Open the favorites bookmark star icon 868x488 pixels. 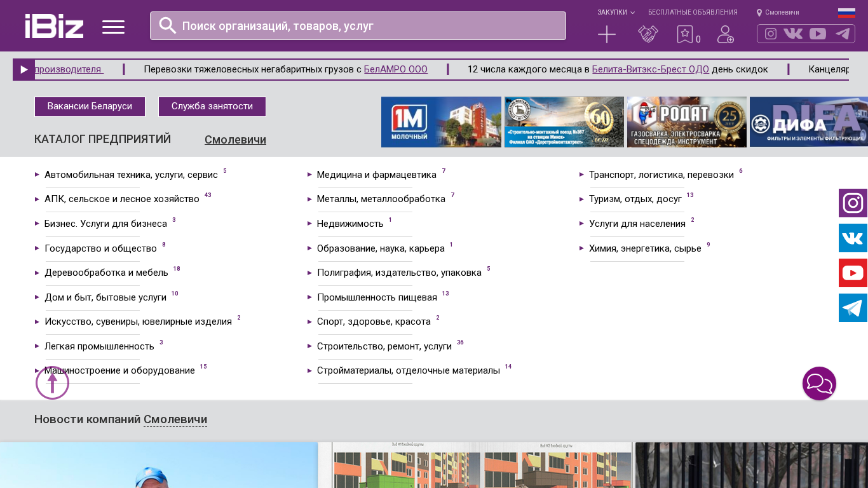coord(684,34)
